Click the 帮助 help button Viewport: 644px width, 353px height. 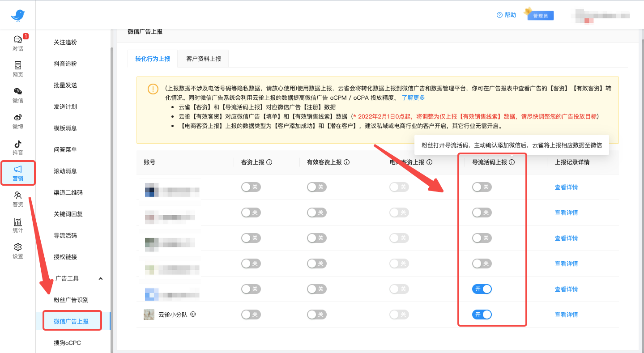pos(506,15)
